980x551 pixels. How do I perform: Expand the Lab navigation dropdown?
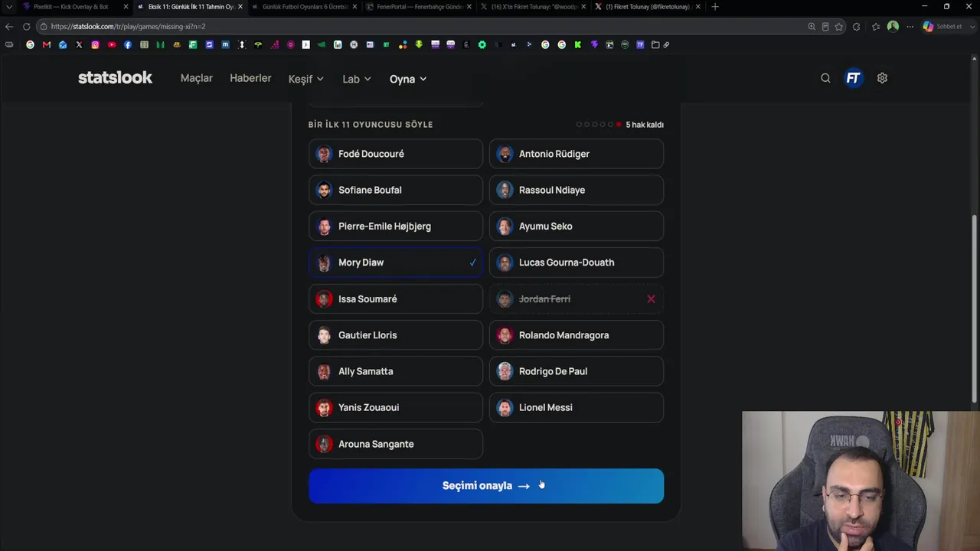357,79
